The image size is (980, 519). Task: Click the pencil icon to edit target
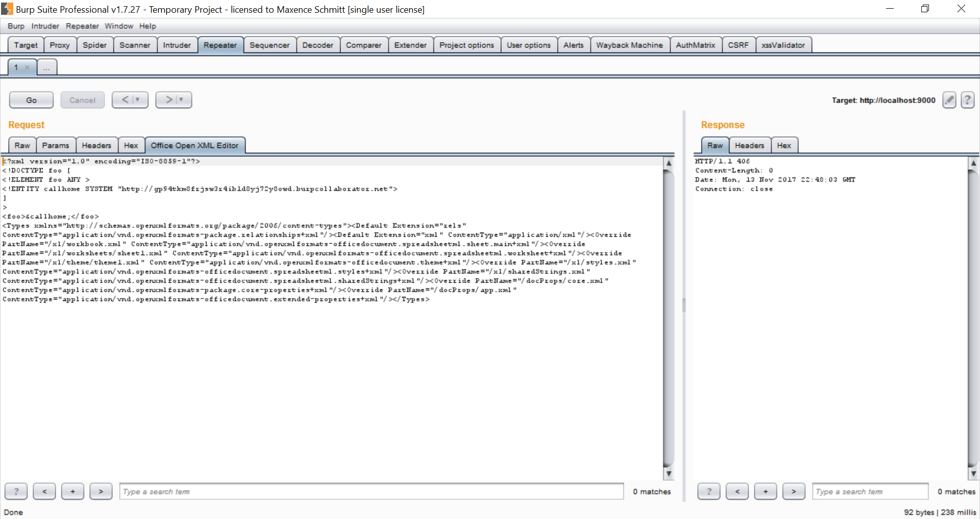(x=949, y=100)
